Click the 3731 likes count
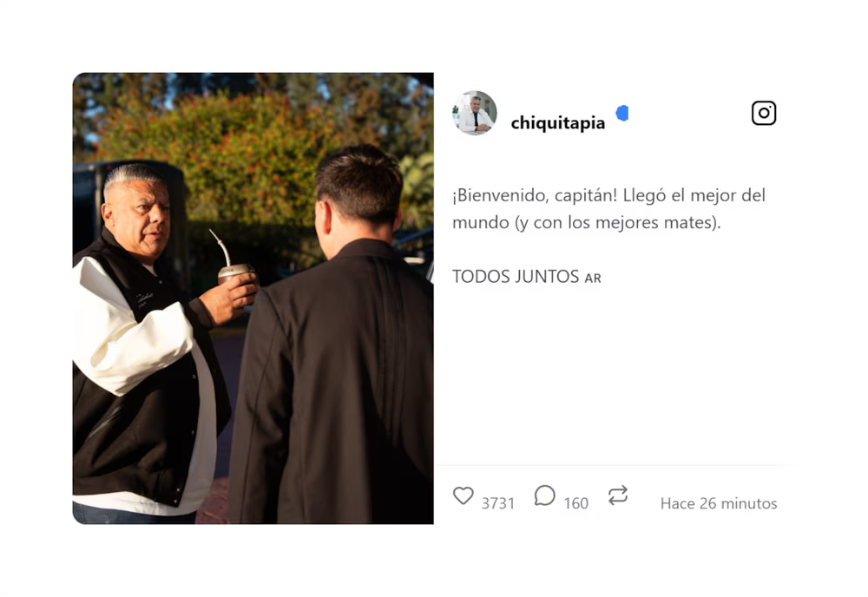868x597 pixels. click(498, 503)
